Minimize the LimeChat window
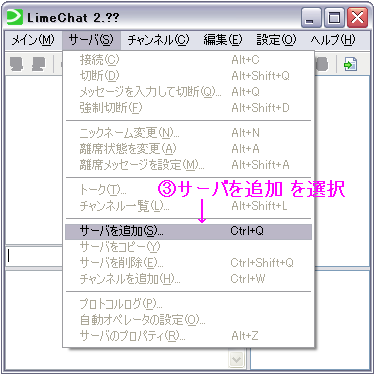 click(x=311, y=17)
